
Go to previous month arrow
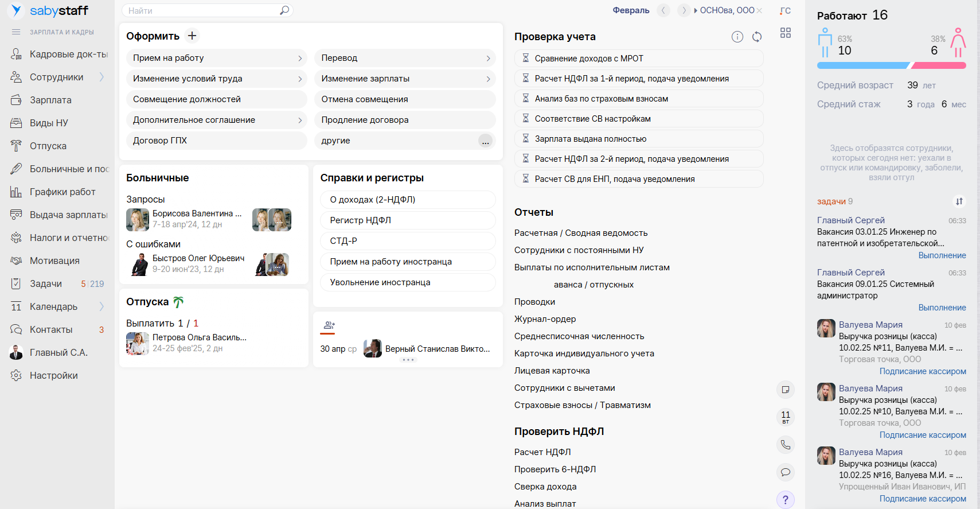[663, 10]
